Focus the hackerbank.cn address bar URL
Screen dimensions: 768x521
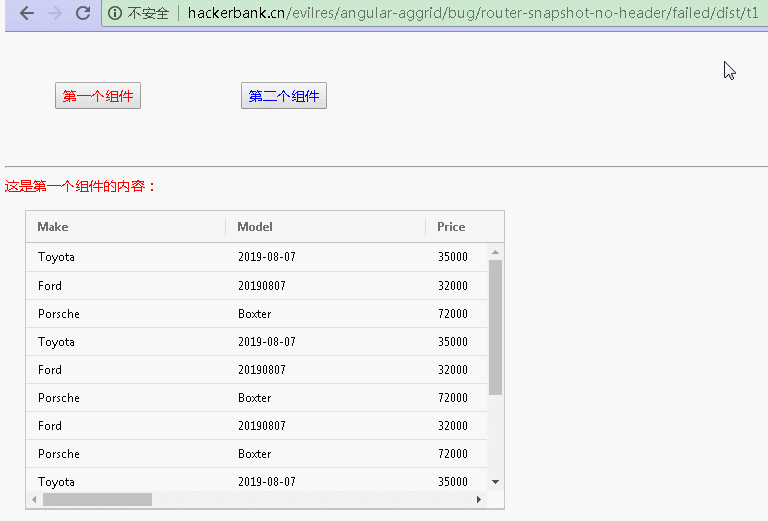[x=473, y=13]
